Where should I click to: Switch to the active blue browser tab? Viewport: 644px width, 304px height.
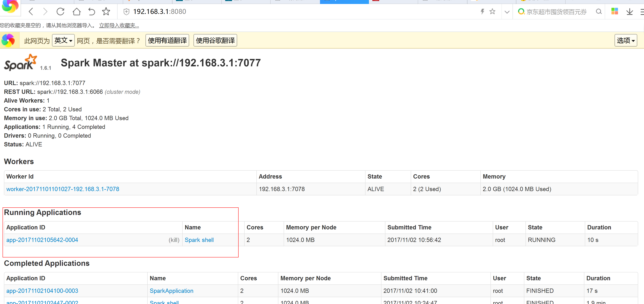point(344,2)
